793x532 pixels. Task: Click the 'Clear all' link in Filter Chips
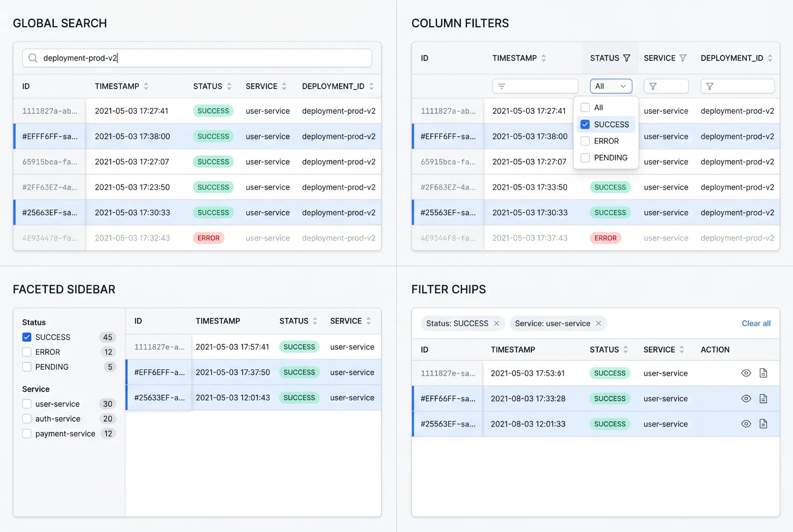click(756, 323)
